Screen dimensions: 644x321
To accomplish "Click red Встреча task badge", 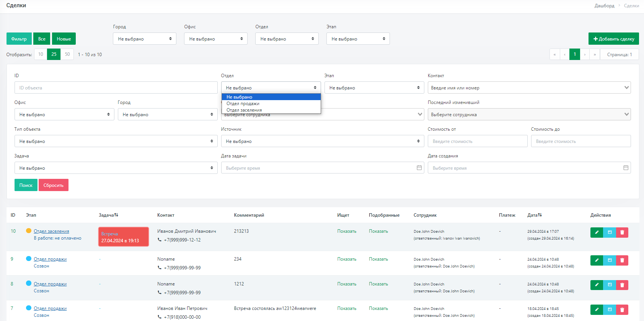I will point(124,237).
